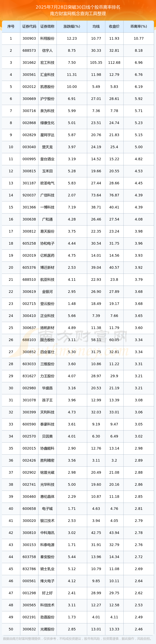The height and width of the screenshot is (644, 156).
Task: Click stock name 科泰电源
Action: 47,545
